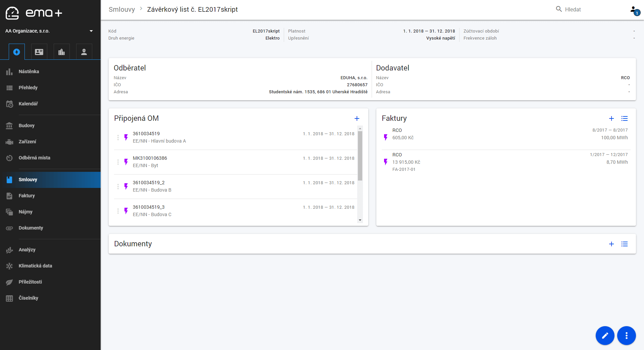Viewport: 644px width, 350px height.
Task: Open Klimatická data in the sidebar
Action: [x=35, y=266]
